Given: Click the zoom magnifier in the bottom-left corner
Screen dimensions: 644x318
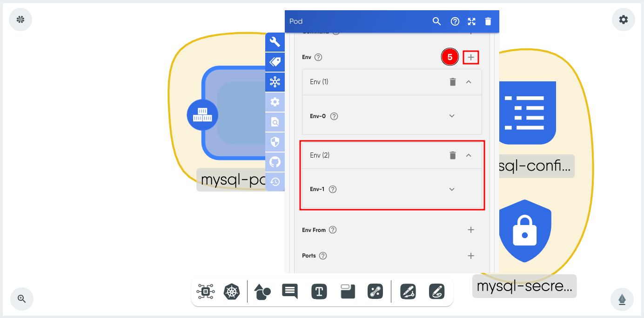Looking at the screenshot, I should tap(21, 299).
